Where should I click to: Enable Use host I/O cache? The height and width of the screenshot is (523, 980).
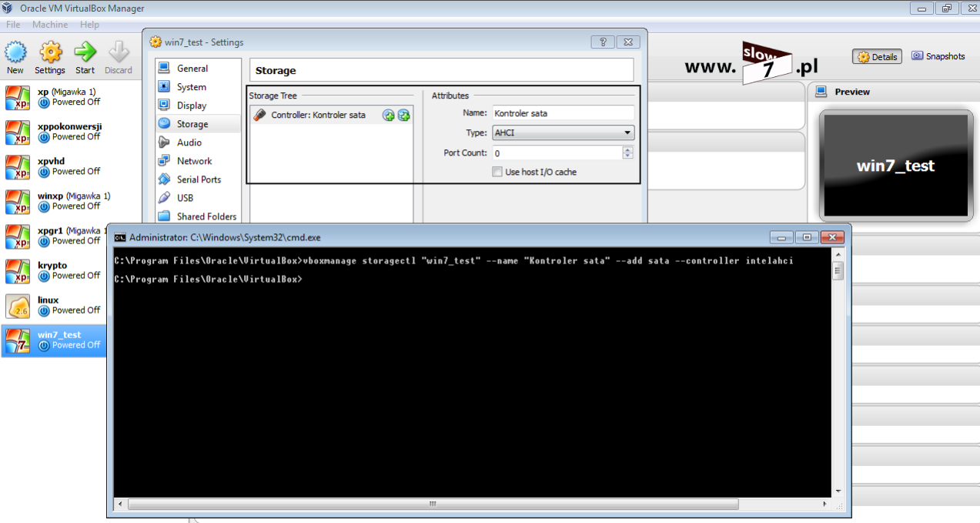pos(497,172)
